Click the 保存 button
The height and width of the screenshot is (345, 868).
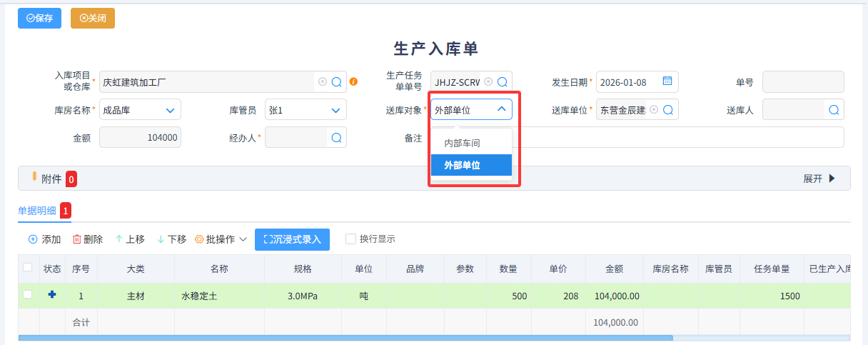pyautogui.click(x=39, y=18)
